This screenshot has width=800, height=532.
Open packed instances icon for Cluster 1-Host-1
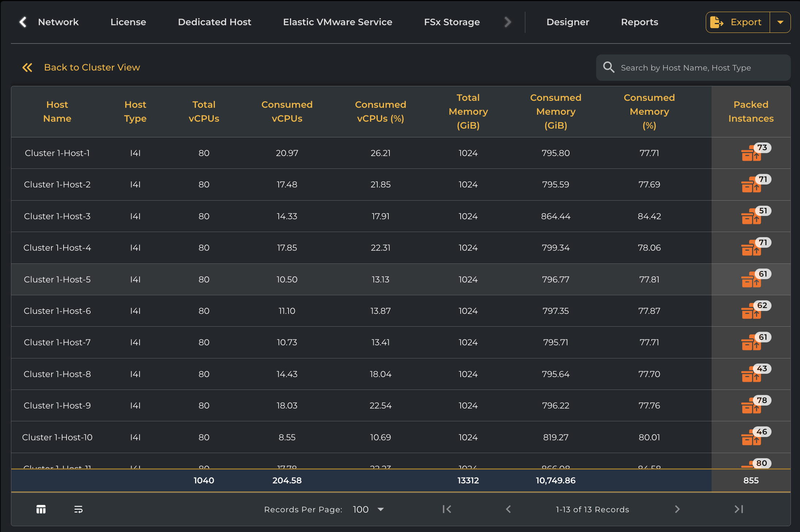point(751,154)
